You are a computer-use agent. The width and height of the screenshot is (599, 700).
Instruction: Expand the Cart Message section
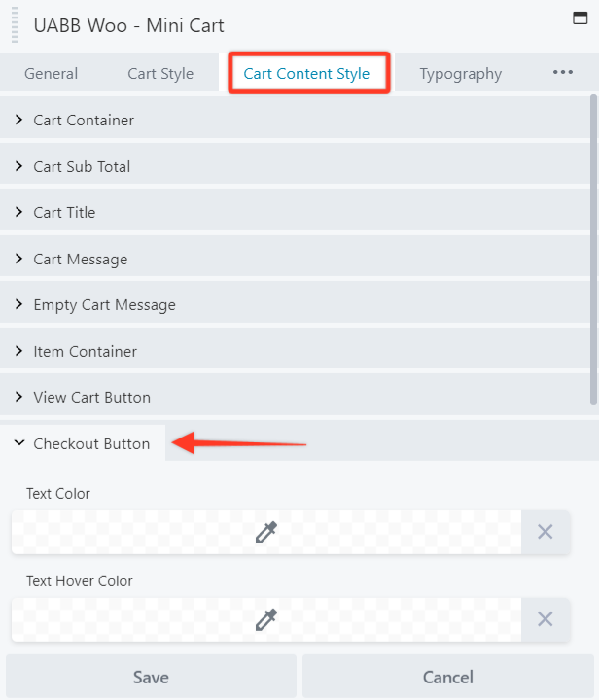pos(80,259)
